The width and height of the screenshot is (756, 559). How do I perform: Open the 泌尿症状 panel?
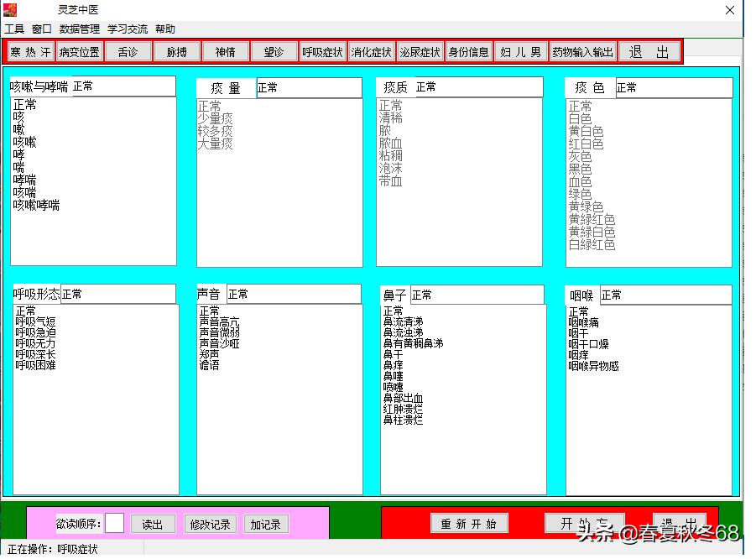(420, 51)
